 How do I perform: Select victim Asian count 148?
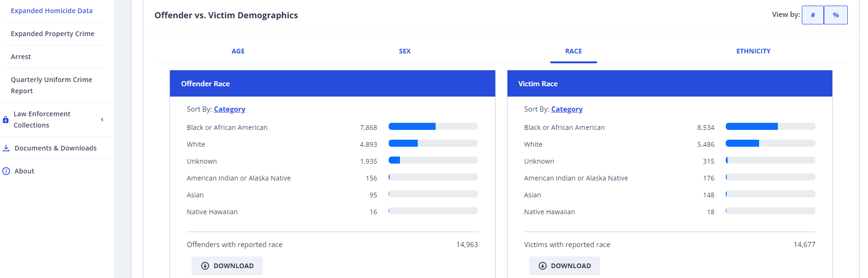[708, 195]
